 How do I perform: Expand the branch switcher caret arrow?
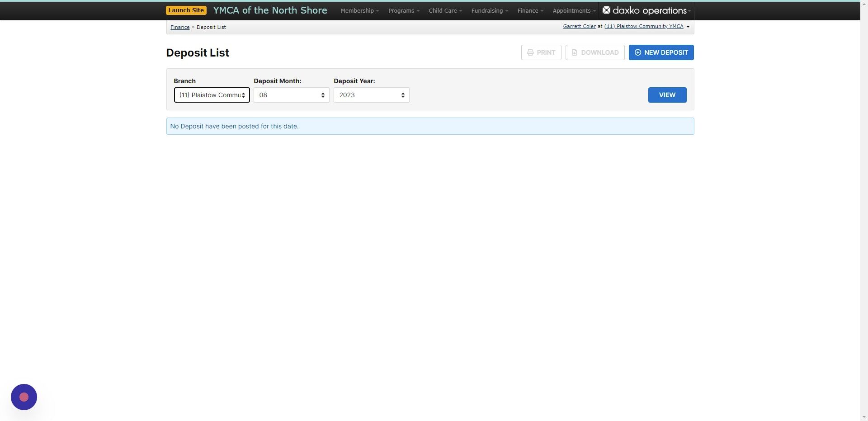pyautogui.click(x=688, y=27)
